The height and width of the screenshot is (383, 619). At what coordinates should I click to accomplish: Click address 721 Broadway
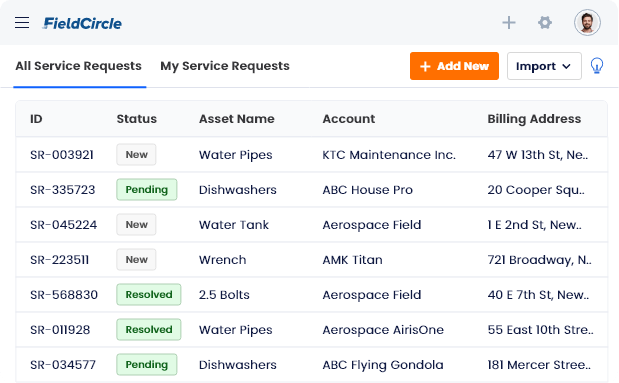539,260
